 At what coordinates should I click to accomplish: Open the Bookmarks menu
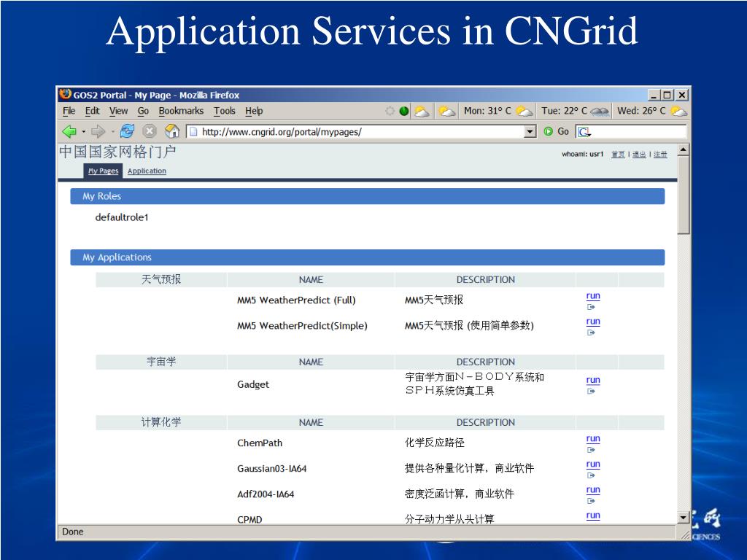click(x=181, y=111)
